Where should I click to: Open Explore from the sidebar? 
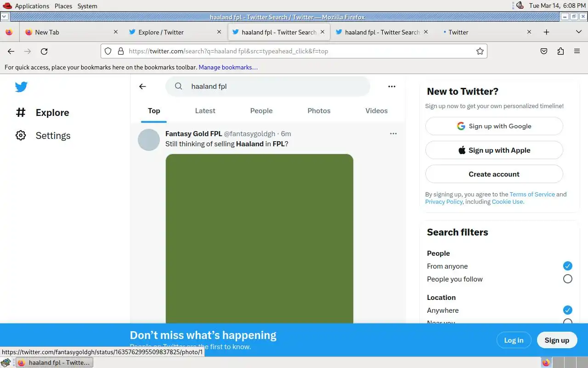42,113
